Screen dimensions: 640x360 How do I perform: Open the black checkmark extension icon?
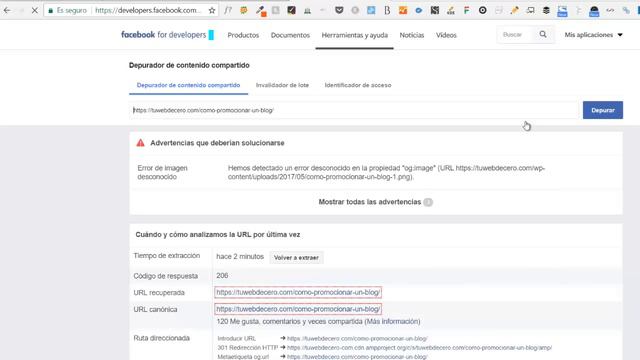coord(291,10)
